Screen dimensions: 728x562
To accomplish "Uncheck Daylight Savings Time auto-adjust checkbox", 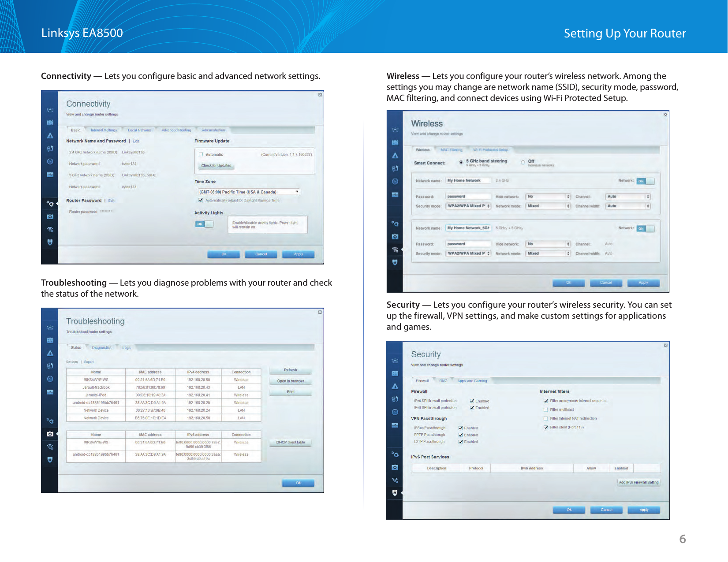I will 201,200.
